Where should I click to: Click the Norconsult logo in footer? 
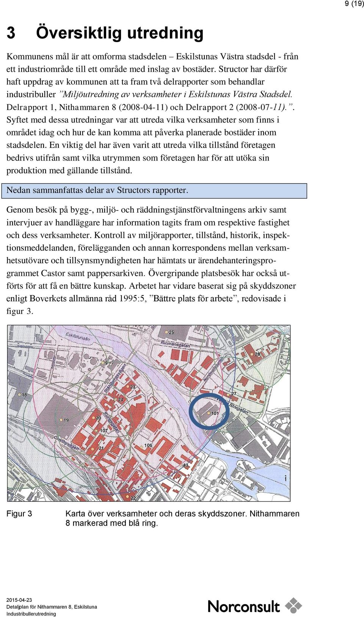coord(255,606)
